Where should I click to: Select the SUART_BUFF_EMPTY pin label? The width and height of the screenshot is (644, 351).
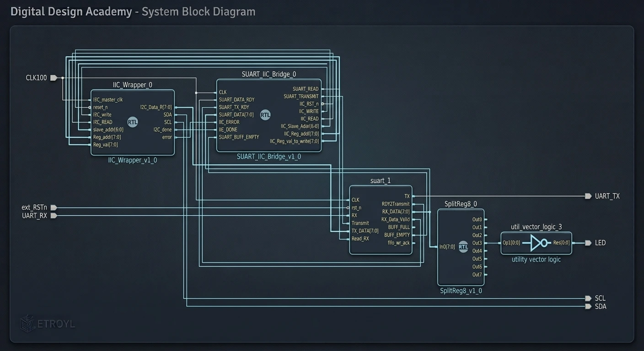tap(239, 137)
